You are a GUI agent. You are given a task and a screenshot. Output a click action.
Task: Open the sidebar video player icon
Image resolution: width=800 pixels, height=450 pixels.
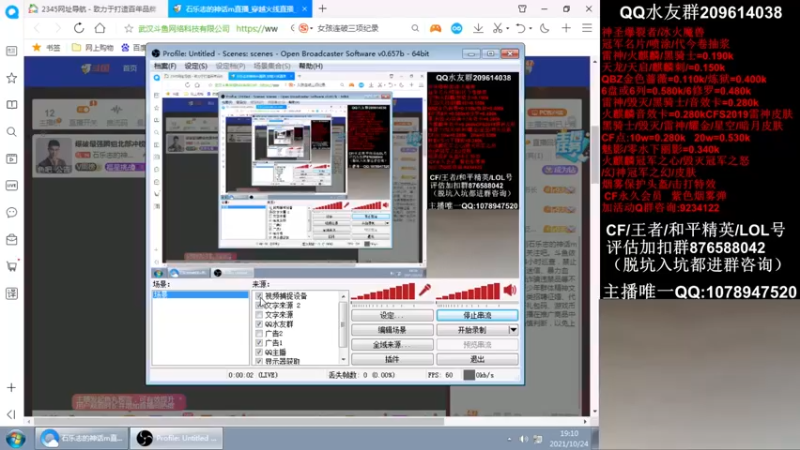11,159
